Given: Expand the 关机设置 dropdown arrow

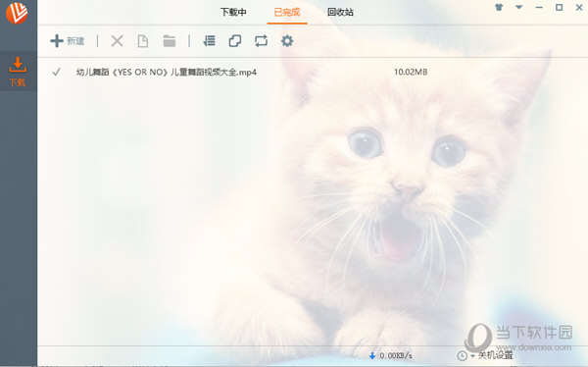Looking at the screenshot, I should click(x=472, y=356).
